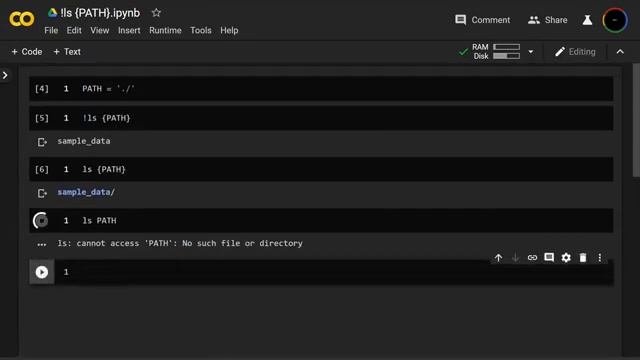The width and height of the screenshot is (640, 360).
Task: Switch mode via the Editing button
Action: pos(575,52)
